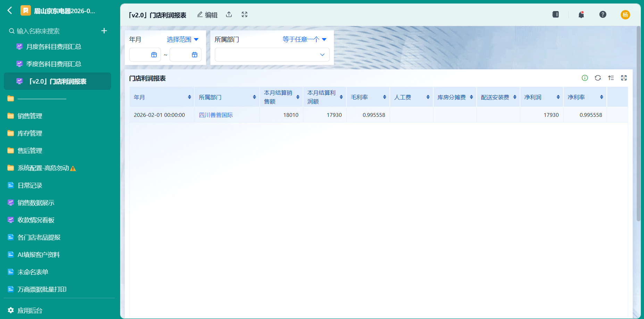Open 应用后台 settings

[25, 310]
